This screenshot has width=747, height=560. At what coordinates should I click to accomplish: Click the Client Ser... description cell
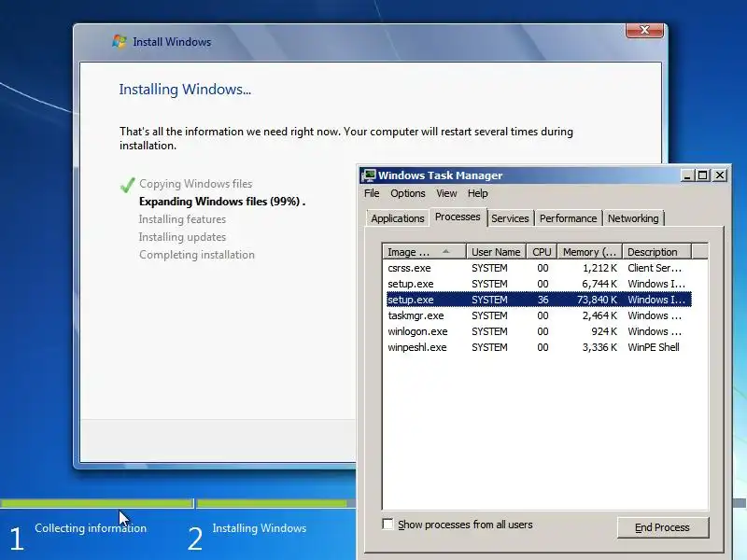tap(655, 268)
